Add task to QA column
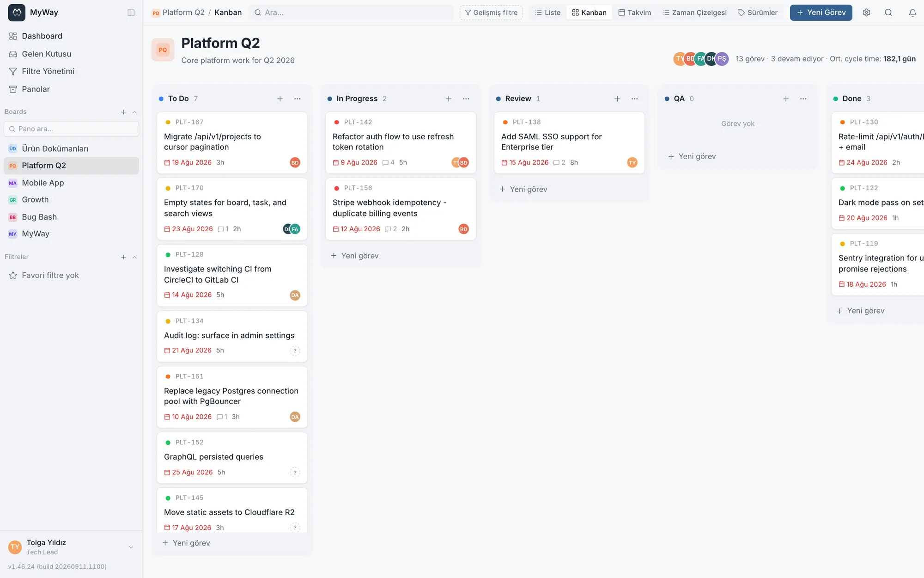Viewport: 924px width, 578px height. [786, 98]
